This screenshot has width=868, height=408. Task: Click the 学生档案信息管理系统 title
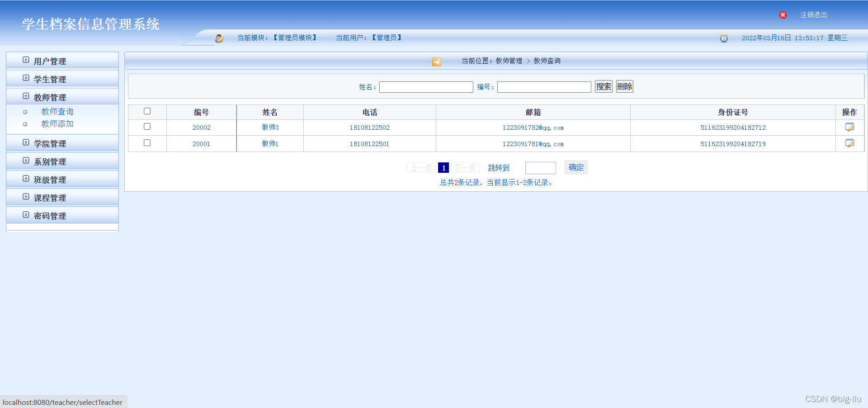(90, 24)
